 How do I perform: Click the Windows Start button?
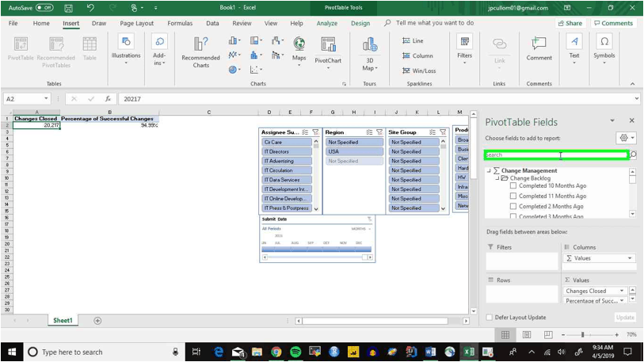(12, 352)
